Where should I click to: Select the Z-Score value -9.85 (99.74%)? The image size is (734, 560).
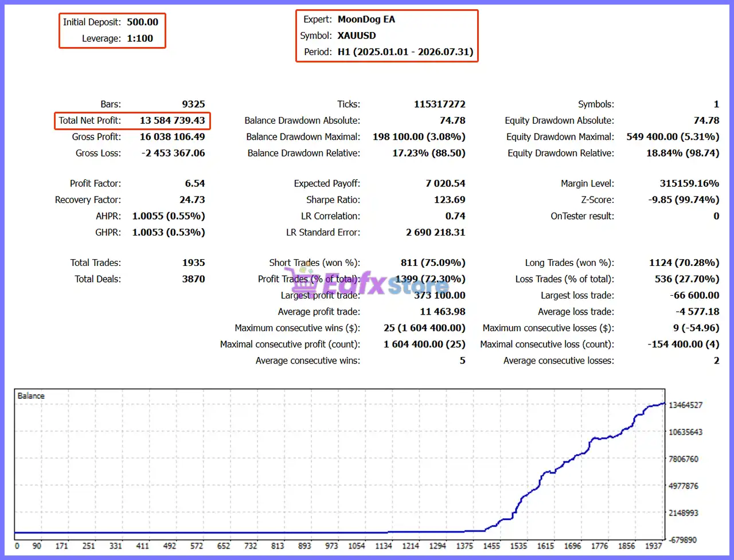click(683, 200)
